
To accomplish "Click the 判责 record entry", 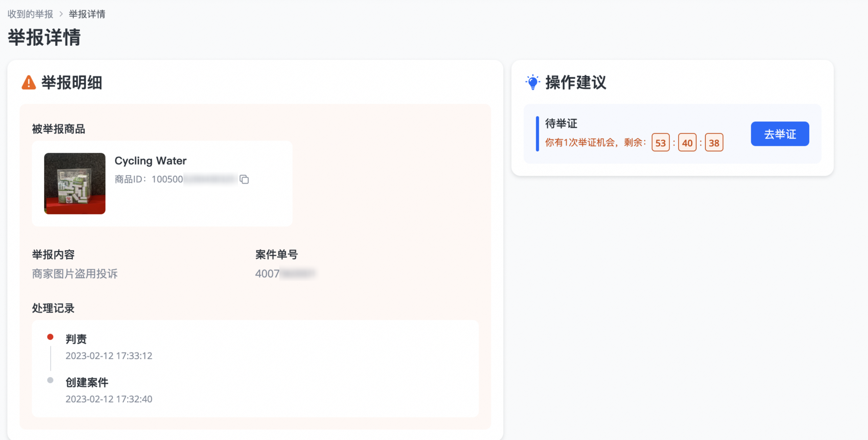I will coord(76,339).
